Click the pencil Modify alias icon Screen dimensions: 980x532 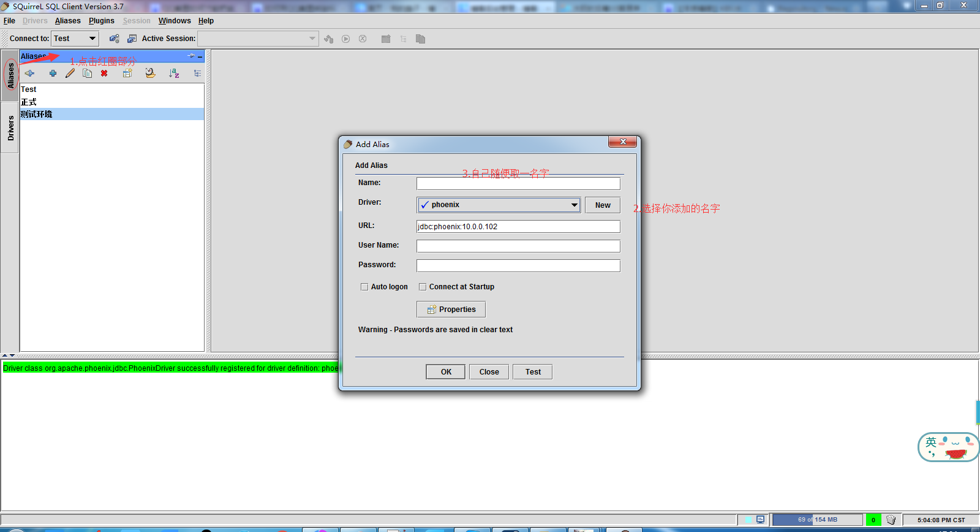tap(70, 74)
